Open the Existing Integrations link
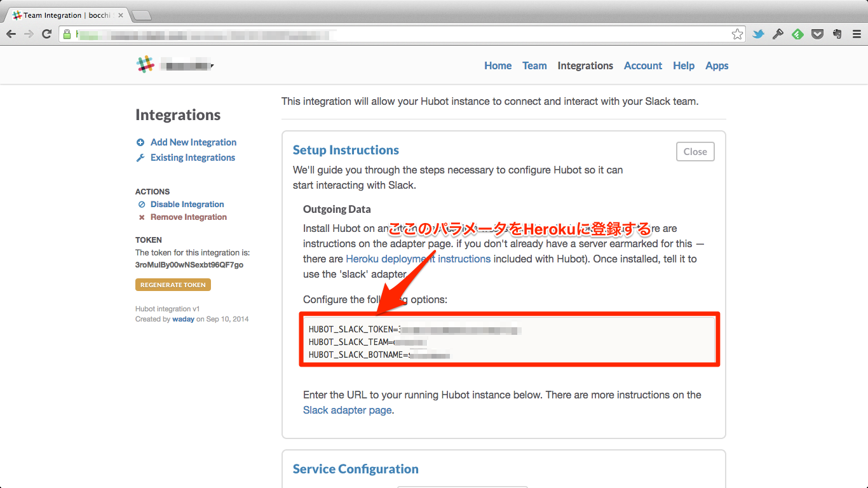 193,158
